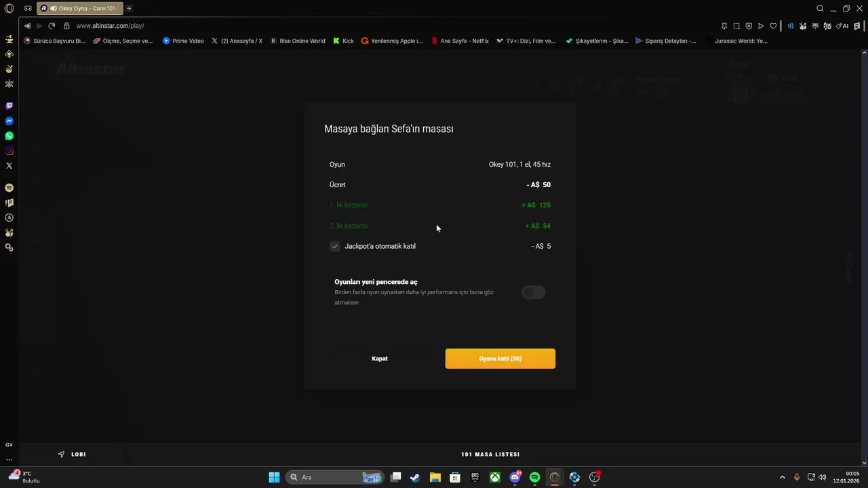The width and height of the screenshot is (868, 488).
Task: Open Steam from the taskbar
Action: (415, 477)
